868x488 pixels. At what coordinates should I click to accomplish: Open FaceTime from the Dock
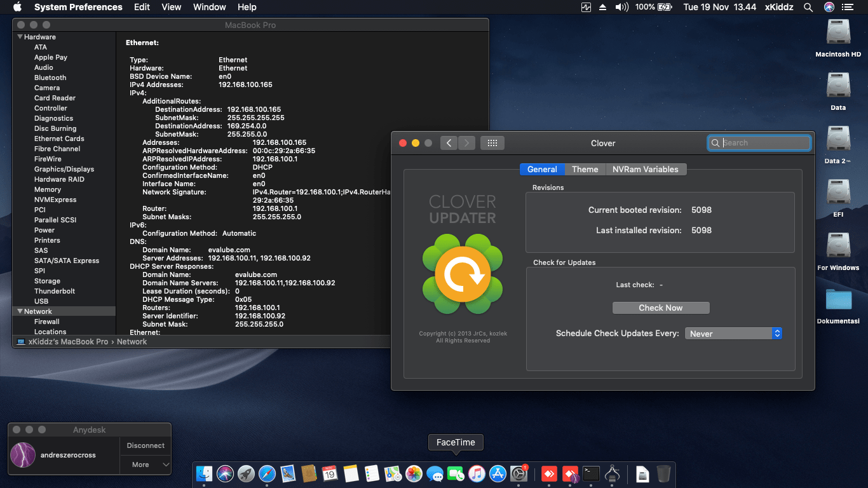point(456,473)
